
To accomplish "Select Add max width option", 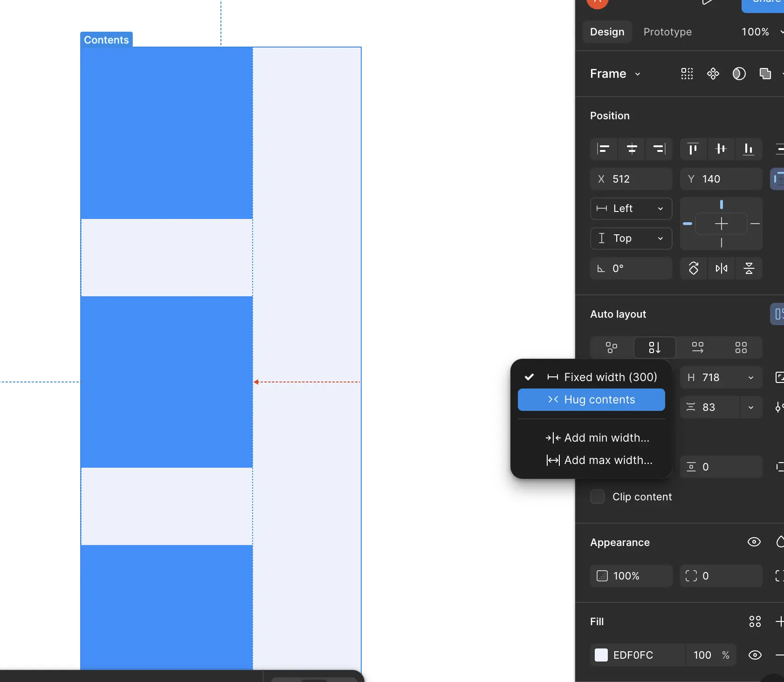I will click(599, 460).
